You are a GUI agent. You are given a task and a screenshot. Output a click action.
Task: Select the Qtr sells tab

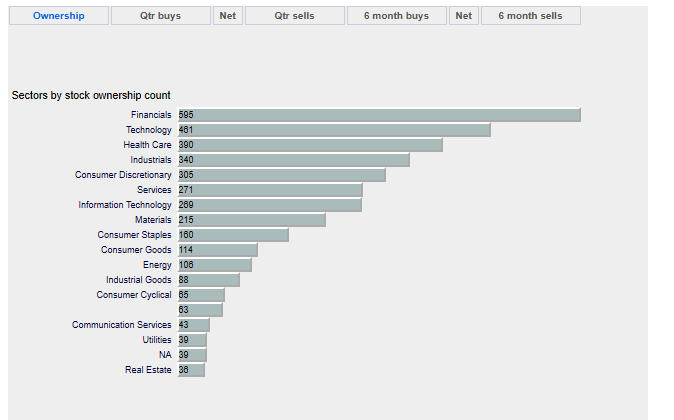[294, 16]
